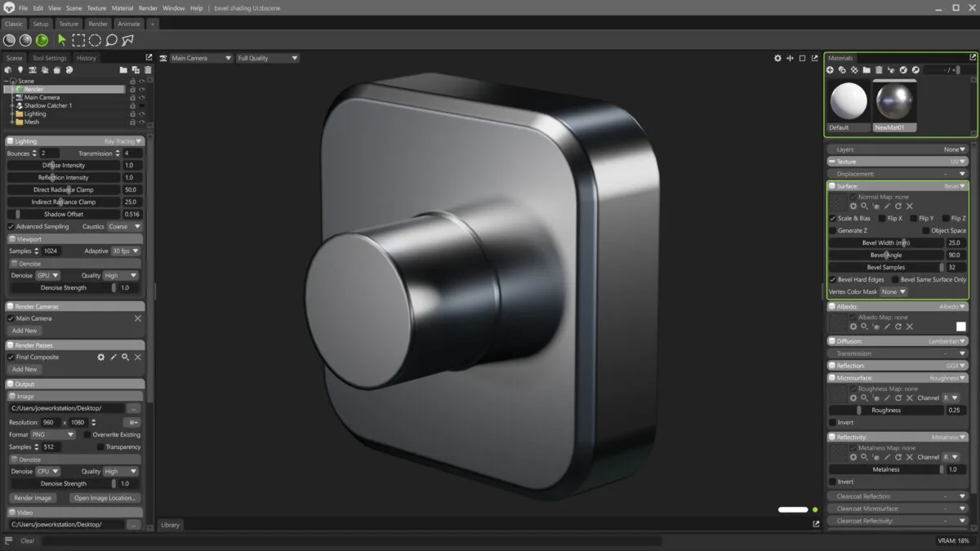980x551 pixels.
Task: Open normal map settings gear
Action: pyautogui.click(x=853, y=207)
